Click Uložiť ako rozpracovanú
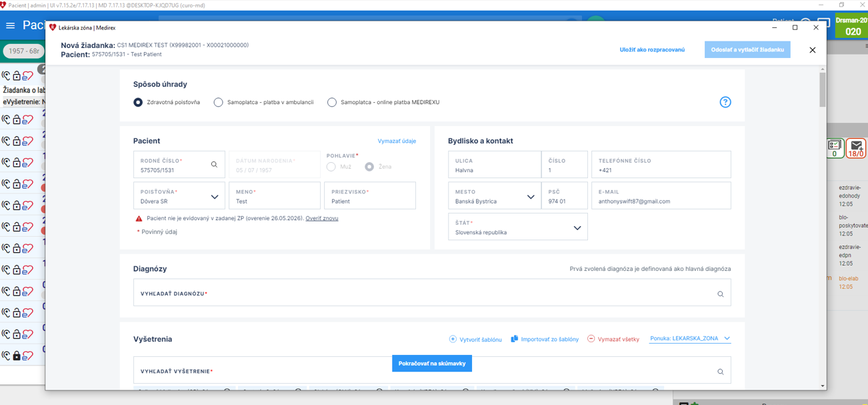The width and height of the screenshot is (868, 405). 652,50
